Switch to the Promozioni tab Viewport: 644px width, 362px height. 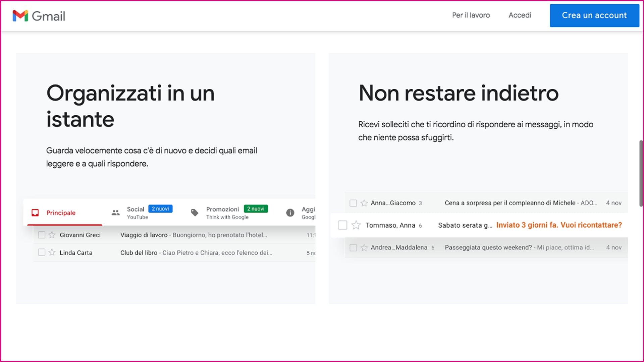(222, 209)
